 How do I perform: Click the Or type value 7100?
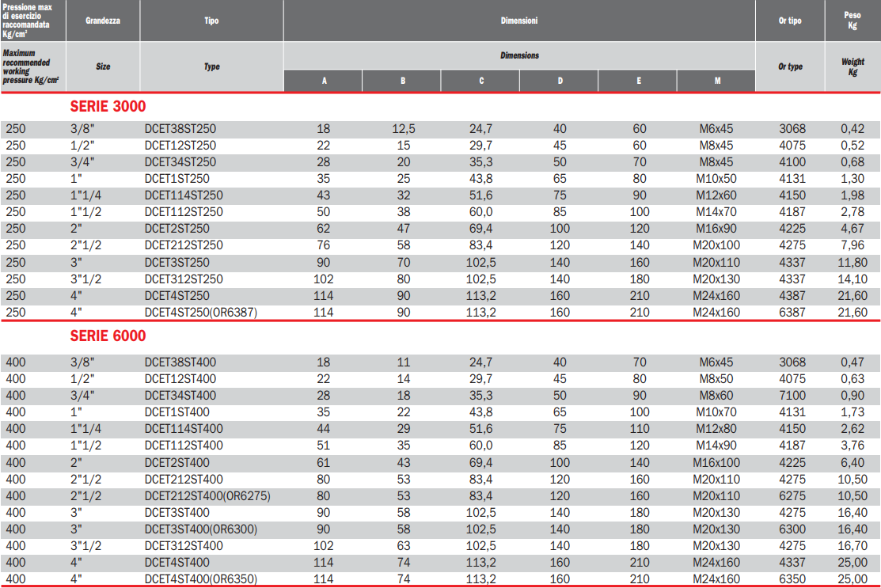(792, 396)
